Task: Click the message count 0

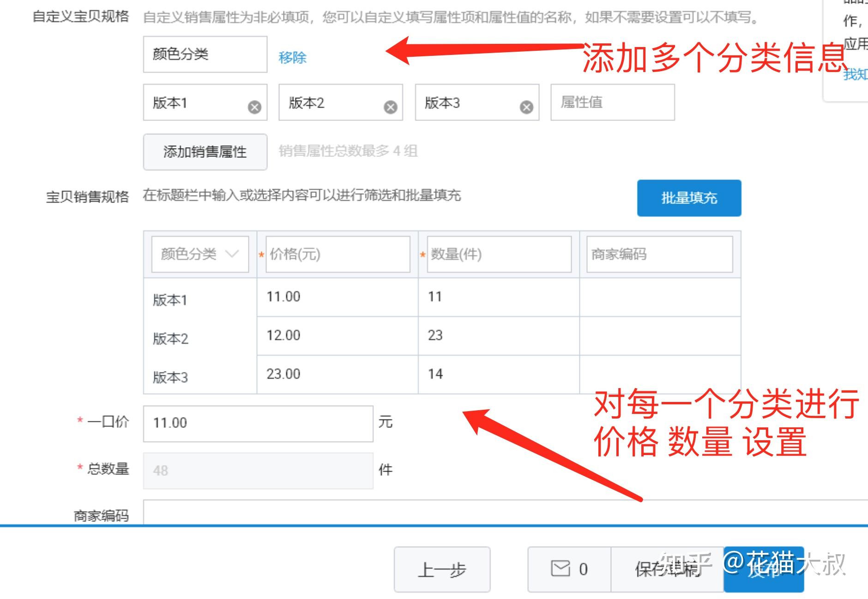Action: (584, 569)
